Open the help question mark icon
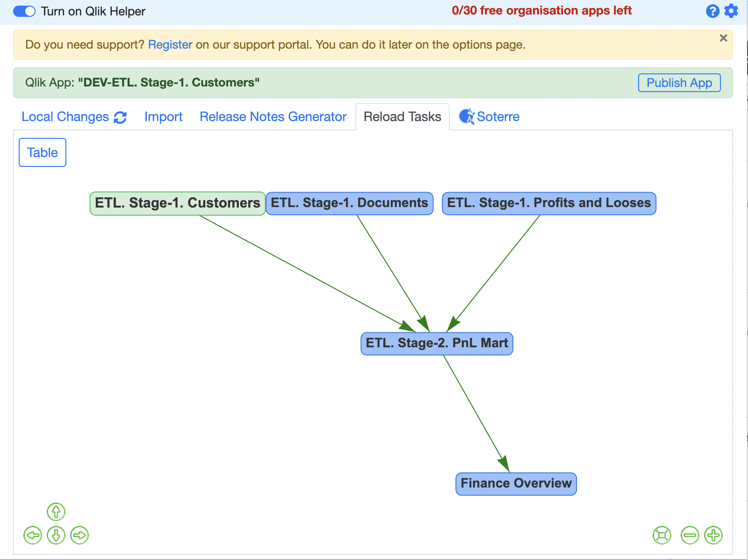 pyautogui.click(x=712, y=11)
